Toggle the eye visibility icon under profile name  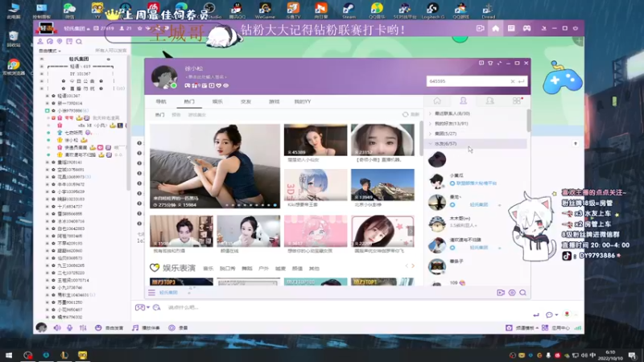[x=226, y=85]
